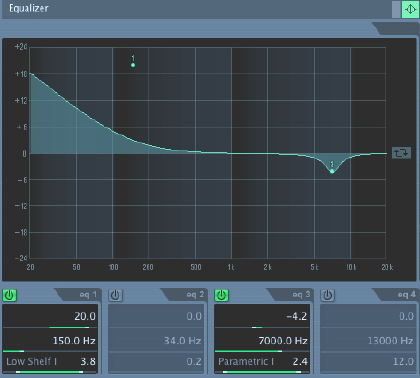Click the eq 3 frequency slider bar

pyautogui.click(x=262, y=351)
